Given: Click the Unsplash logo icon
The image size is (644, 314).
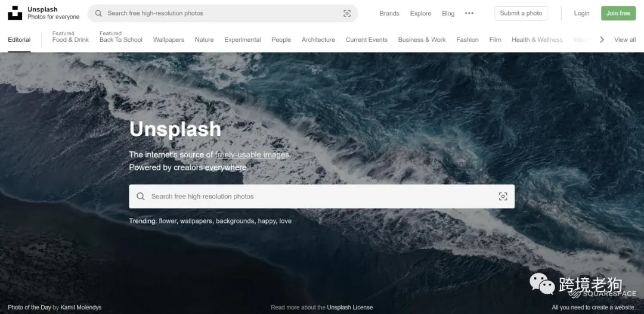Looking at the screenshot, I should click(x=15, y=13).
